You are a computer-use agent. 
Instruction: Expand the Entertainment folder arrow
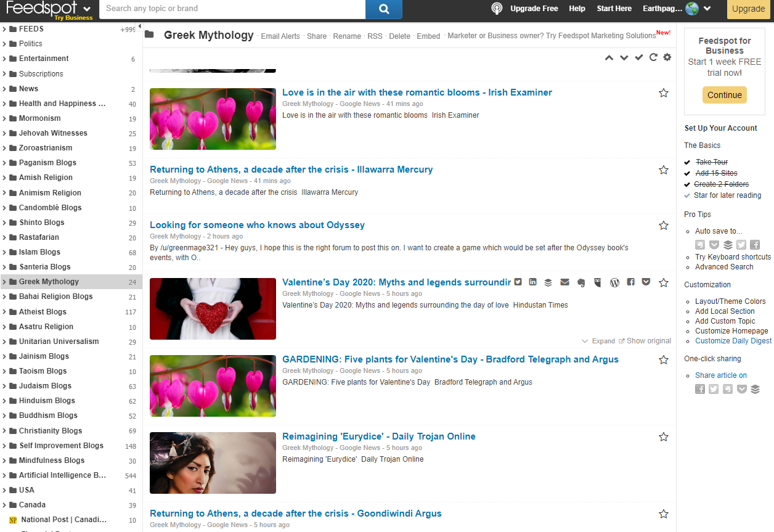[x=4, y=59]
